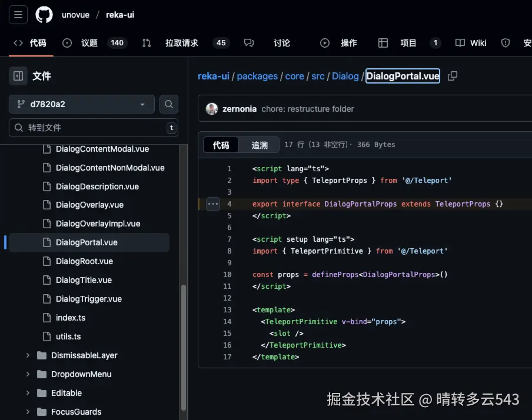Open the 讨论 discussions tab

pyautogui.click(x=267, y=43)
